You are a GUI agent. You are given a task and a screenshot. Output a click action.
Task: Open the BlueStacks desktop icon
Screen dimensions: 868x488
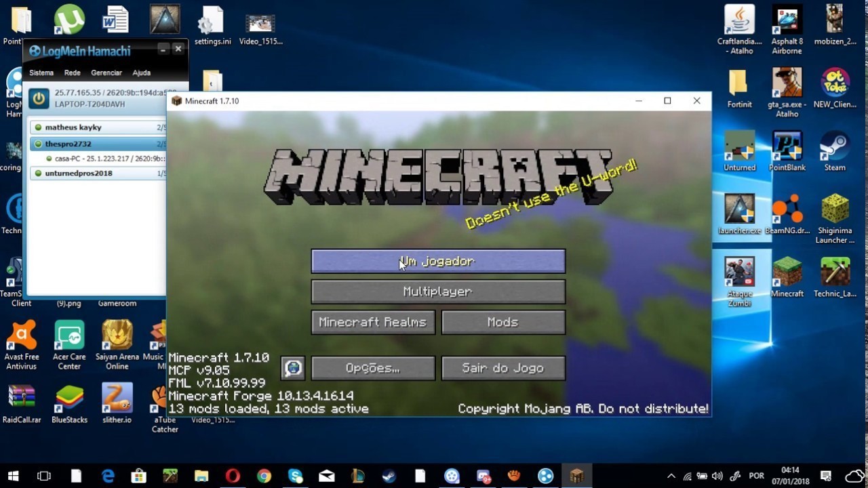68,404
